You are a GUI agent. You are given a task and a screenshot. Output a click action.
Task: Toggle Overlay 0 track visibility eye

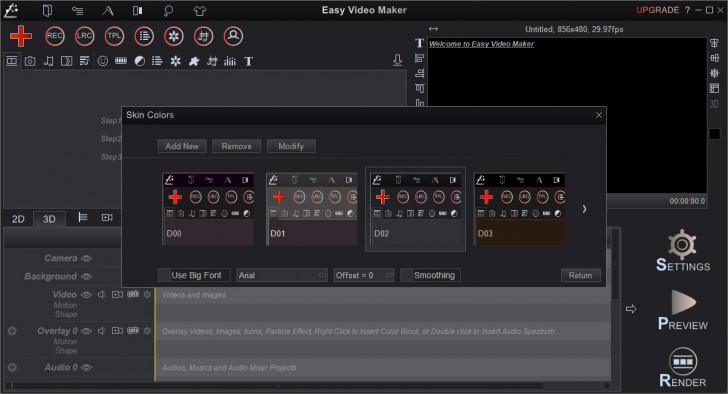click(86, 331)
